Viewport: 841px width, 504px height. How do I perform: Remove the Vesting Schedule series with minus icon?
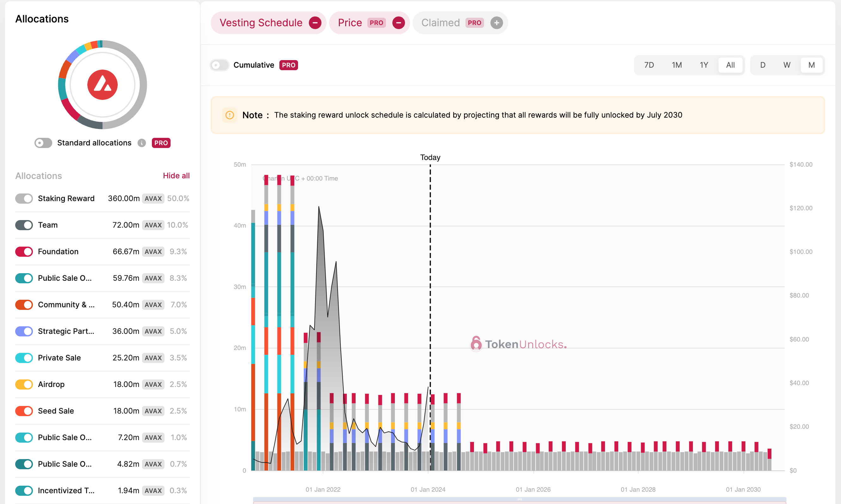[x=315, y=23]
